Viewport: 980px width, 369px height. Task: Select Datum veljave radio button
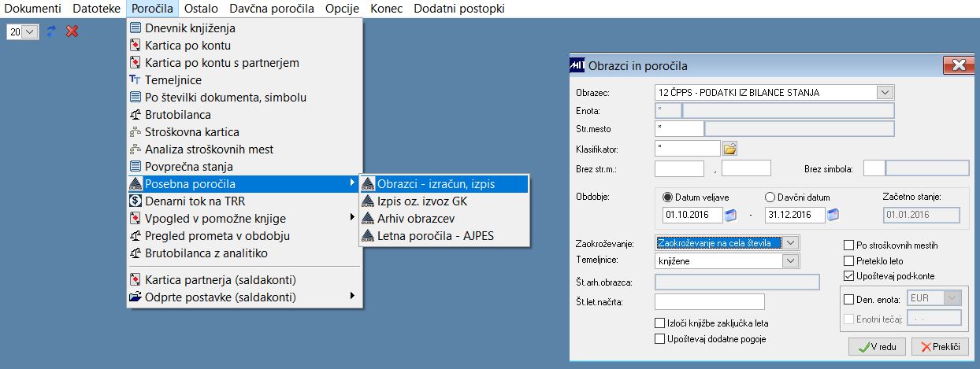click(669, 197)
